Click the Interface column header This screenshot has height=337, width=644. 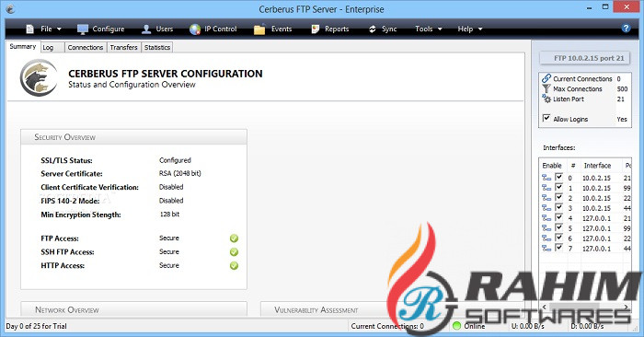tap(598, 165)
